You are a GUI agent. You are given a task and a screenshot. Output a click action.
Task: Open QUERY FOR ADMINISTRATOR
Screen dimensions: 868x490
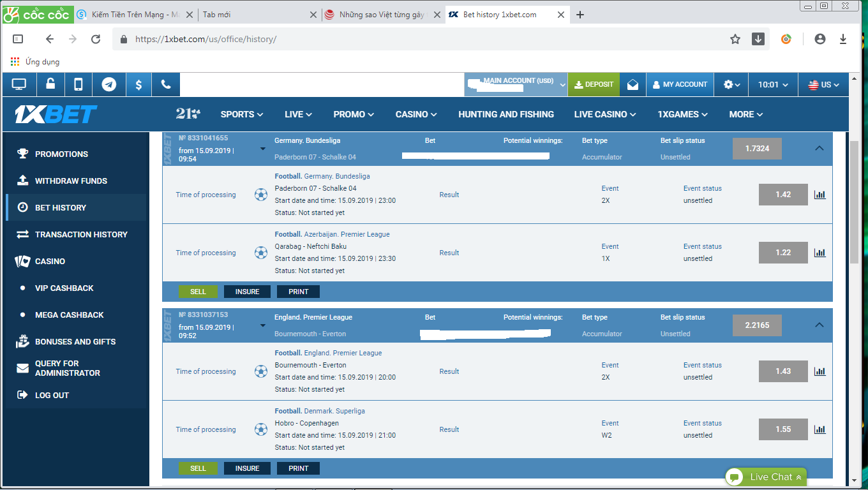[76, 368]
